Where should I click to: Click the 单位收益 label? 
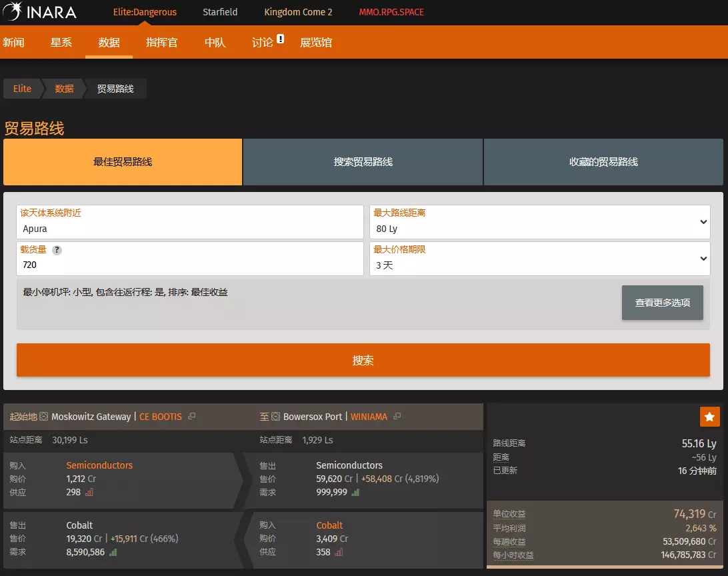click(x=509, y=514)
